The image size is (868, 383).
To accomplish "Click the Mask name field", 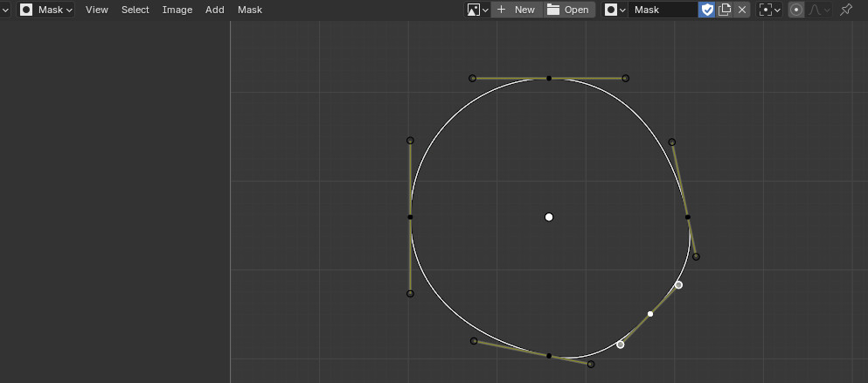I will 663,10.
